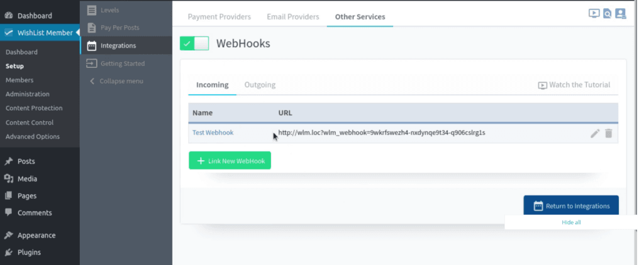Open Members in WishList Member menu
The height and width of the screenshot is (265, 644).
19,80
